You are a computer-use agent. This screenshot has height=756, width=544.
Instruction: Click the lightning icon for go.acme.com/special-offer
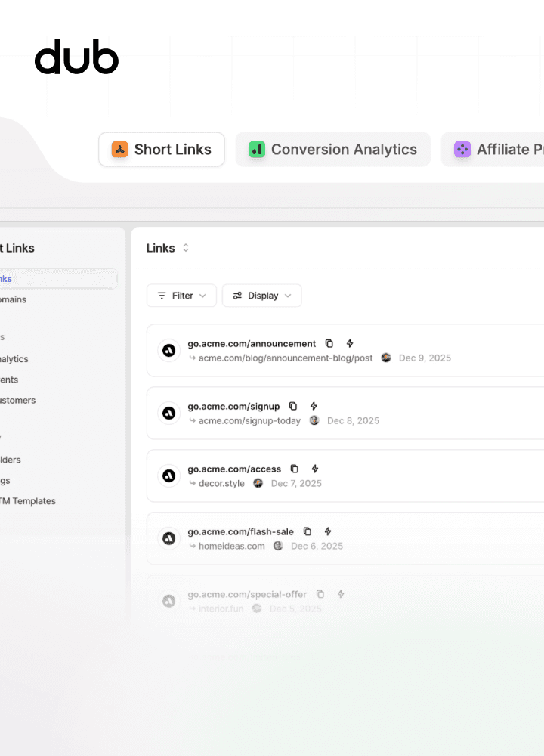click(x=341, y=594)
